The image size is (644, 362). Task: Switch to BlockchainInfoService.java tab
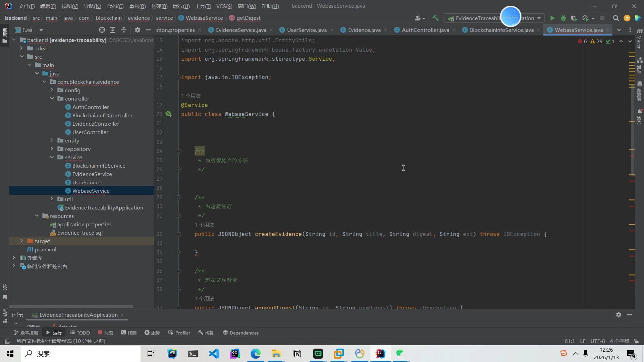tap(501, 30)
